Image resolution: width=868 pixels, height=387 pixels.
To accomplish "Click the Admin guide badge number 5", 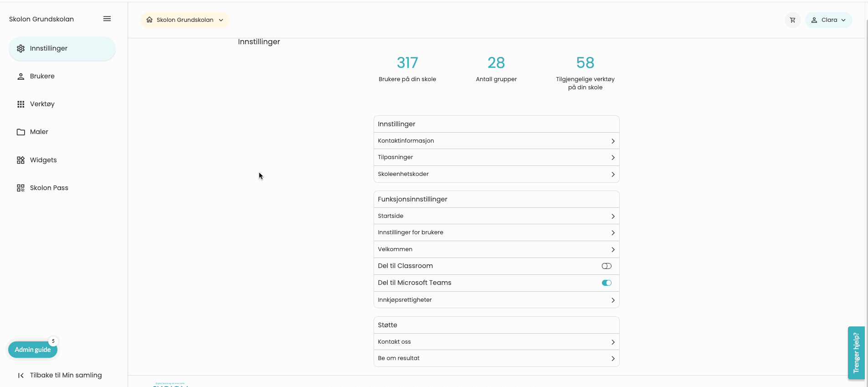I will 53,341.
